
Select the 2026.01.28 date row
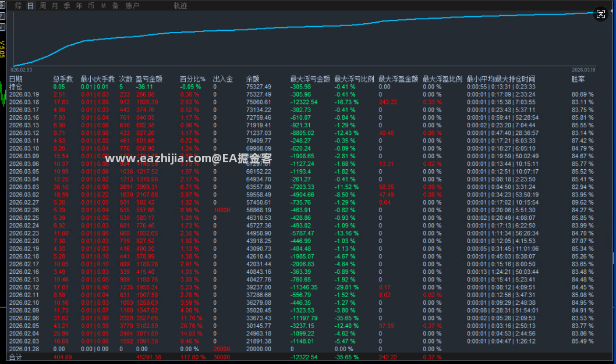24,349
